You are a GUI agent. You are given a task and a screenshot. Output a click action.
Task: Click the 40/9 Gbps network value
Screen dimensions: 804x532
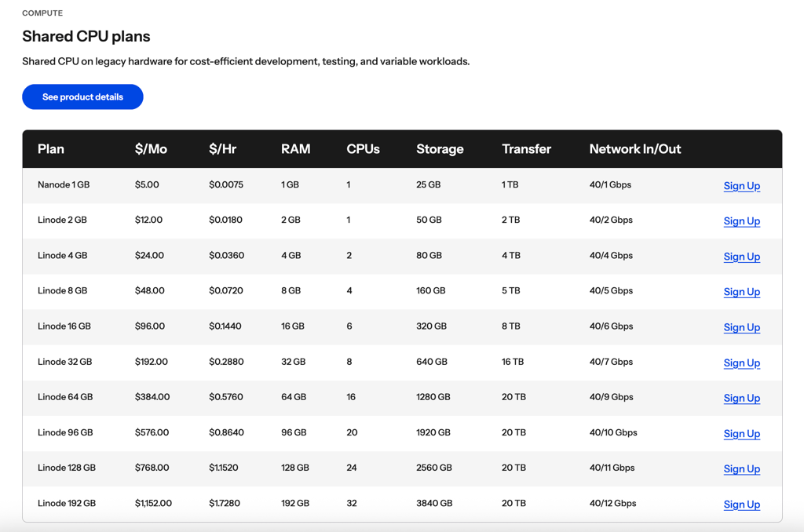[x=611, y=397]
